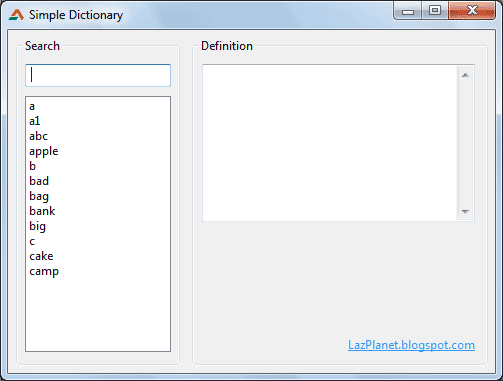Click the Definition box scroll down arrow
Screen dimensions: 503x381
(465, 212)
